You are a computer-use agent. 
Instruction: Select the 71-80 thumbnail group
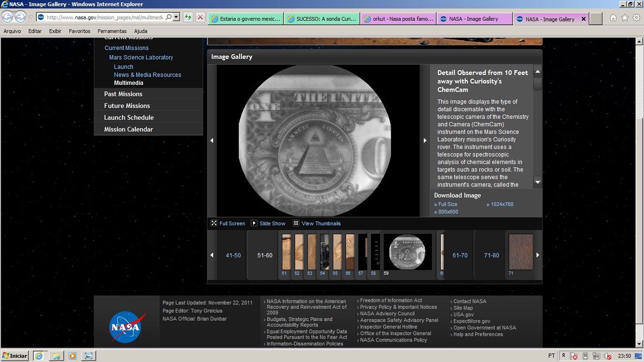coord(492,255)
